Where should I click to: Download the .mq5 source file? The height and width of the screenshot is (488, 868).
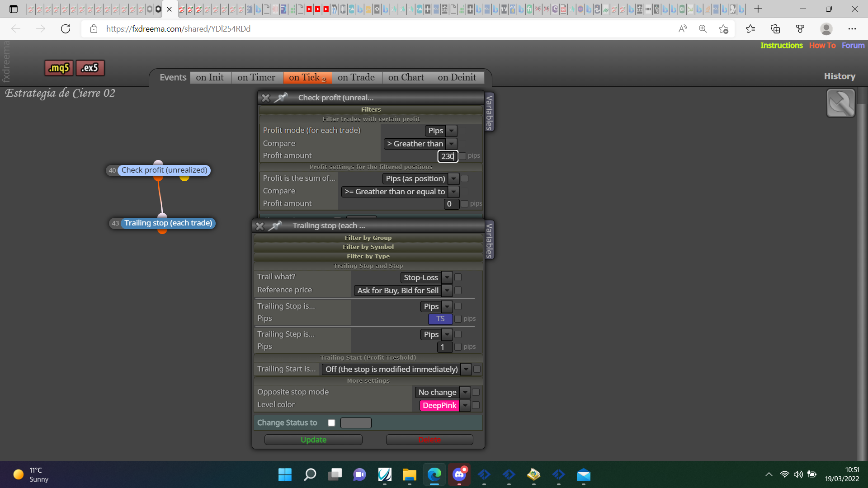[59, 68]
